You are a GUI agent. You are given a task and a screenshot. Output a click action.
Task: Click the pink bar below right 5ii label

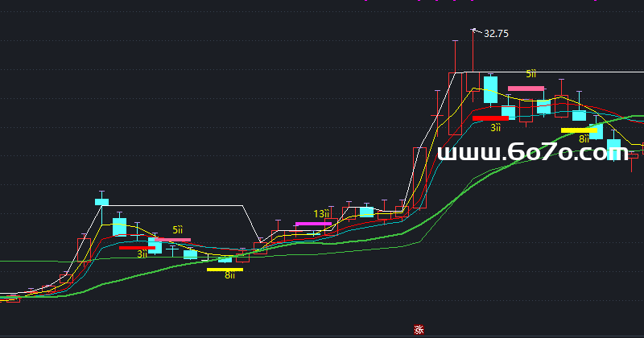pos(526,89)
